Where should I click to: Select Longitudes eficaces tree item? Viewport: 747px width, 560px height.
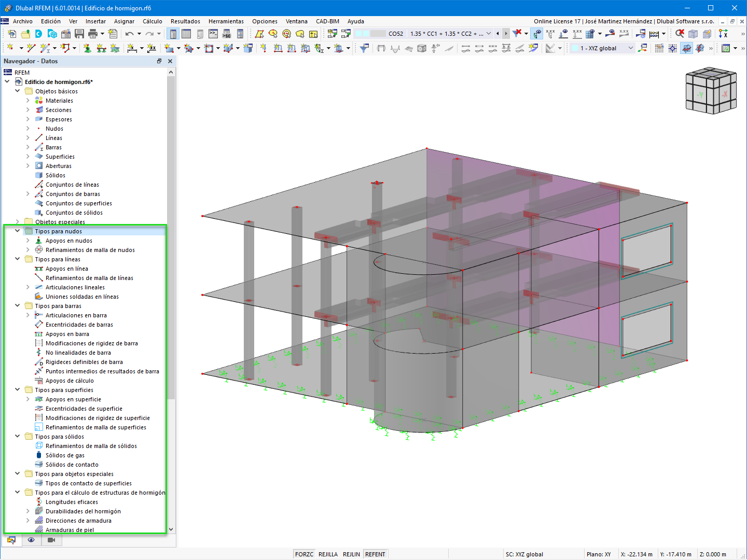click(72, 502)
